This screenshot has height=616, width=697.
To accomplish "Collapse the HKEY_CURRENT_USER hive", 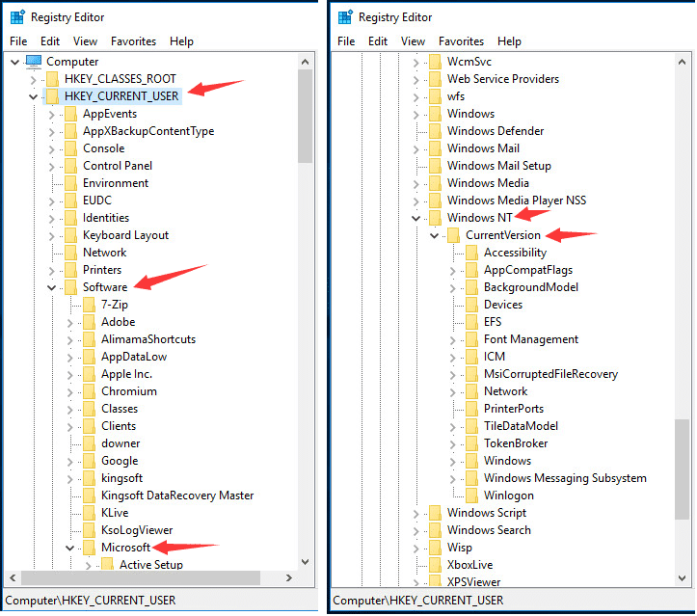I will click(34, 96).
